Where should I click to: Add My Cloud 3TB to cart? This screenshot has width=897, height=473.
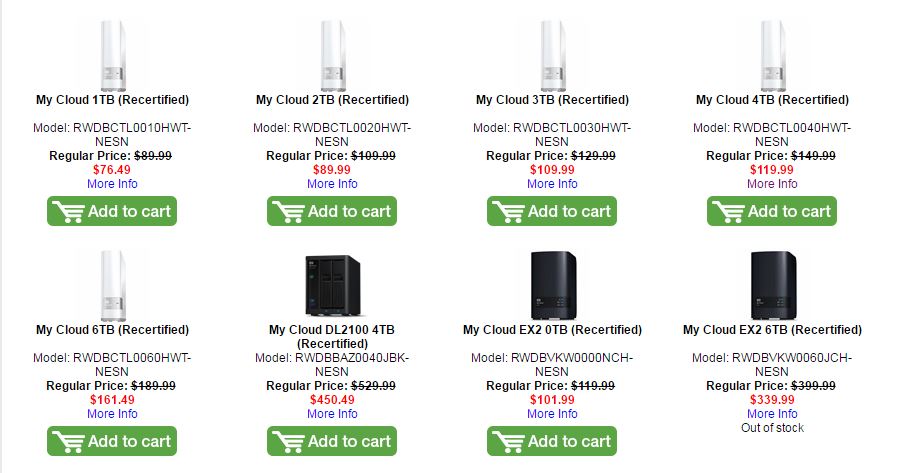(x=552, y=211)
